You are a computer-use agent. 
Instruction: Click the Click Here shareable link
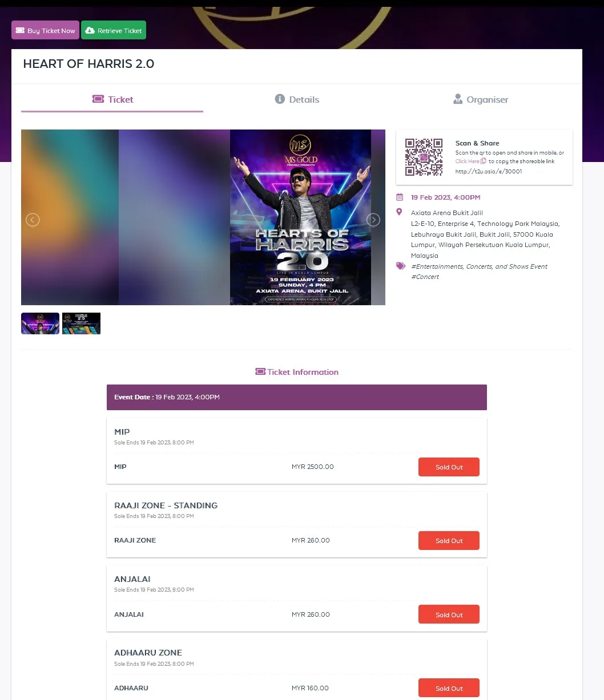(x=468, y=161)
